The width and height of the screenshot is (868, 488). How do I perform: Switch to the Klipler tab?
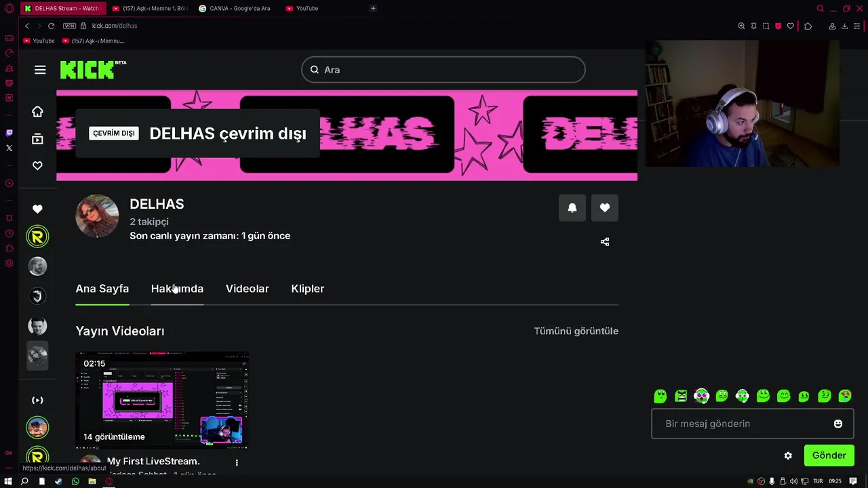click(308, 289)
